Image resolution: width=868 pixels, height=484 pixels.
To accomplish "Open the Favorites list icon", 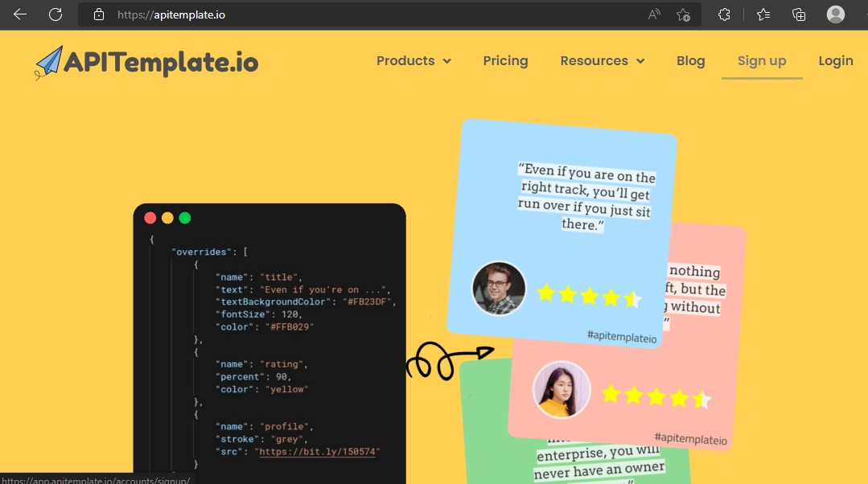I will tap(763, 14).
